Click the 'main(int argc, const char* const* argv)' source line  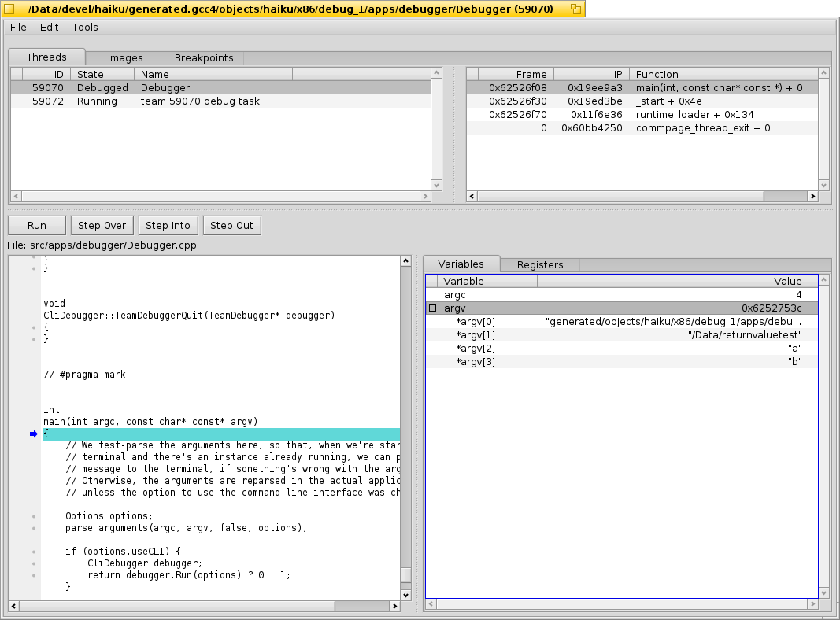[150, 422]
